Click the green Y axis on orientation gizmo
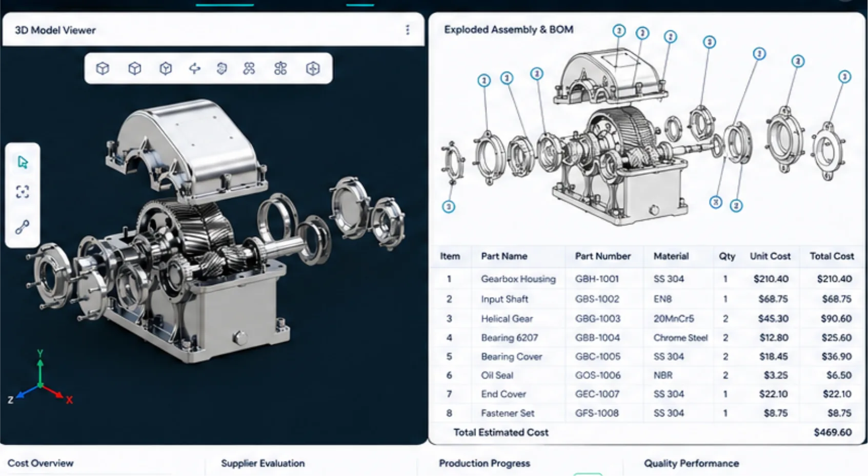This screenshot has height=476, width=868. [x=40, y=367]
